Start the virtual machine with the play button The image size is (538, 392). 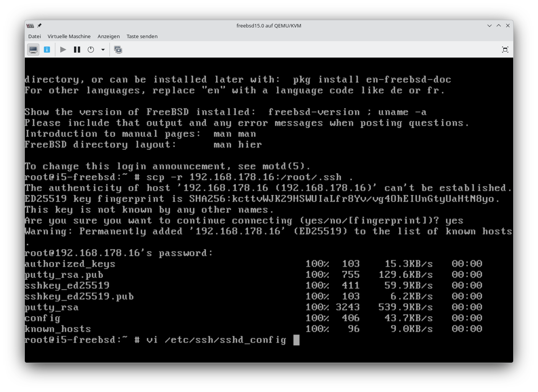pyautogui.click(x=63, y=50)
